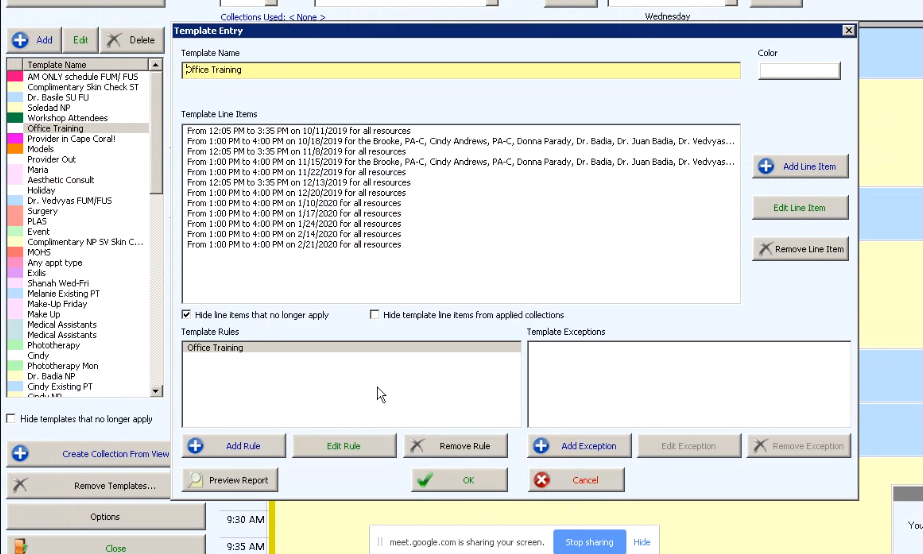The height and width of the screenshot is (554, 923).
Task: Open the template Color swatch box
Action: pyautogui.click(x=799, y=71)
